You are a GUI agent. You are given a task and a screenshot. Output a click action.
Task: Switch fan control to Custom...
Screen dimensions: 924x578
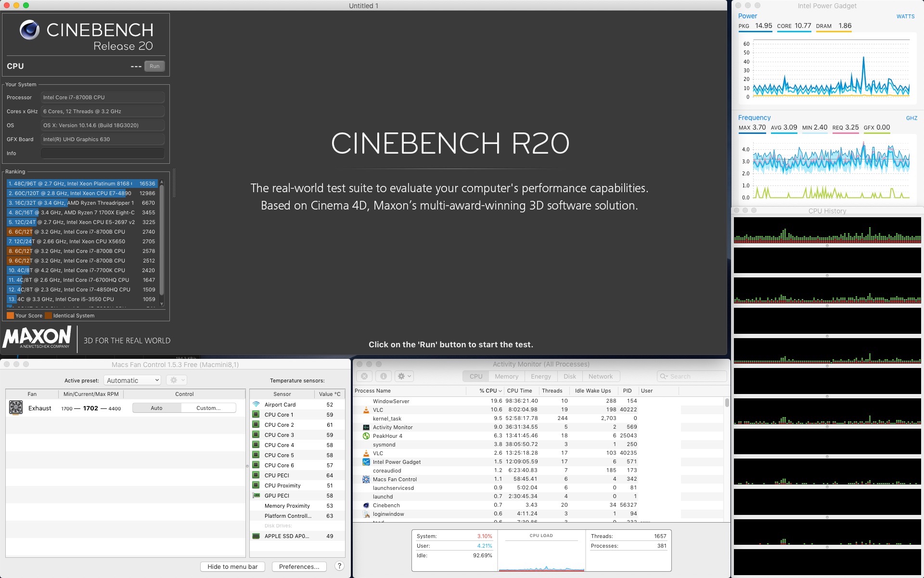tap(208, 408)
